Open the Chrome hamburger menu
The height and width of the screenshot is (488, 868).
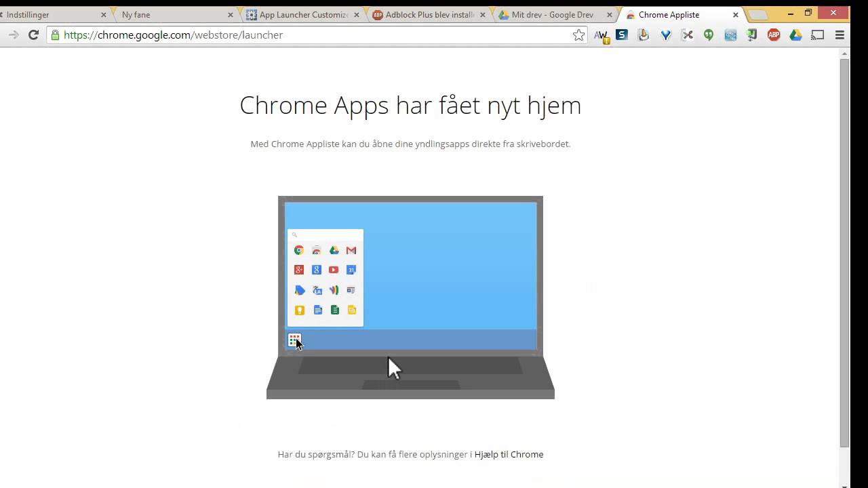tap(840, 35)
